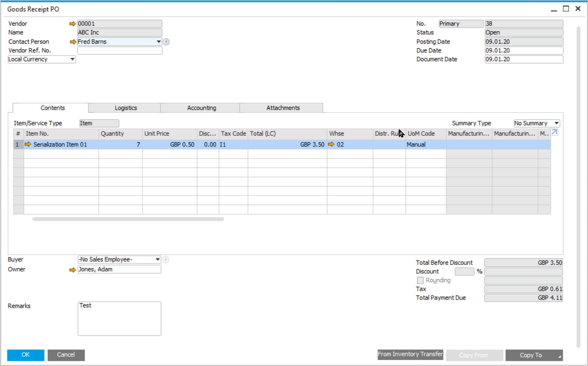Viewport: 588px width, 366px height.
Task: Select Item/Service Type dropdown
Action: point(98,123)
